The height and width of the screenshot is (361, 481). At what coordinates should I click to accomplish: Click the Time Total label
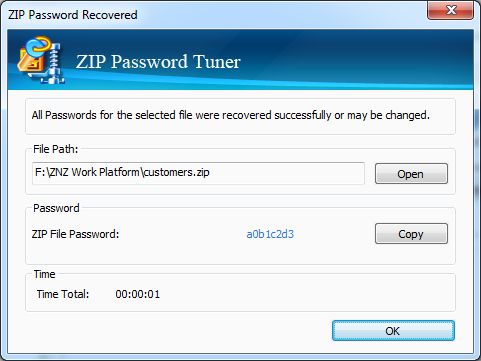click(63, 294)
